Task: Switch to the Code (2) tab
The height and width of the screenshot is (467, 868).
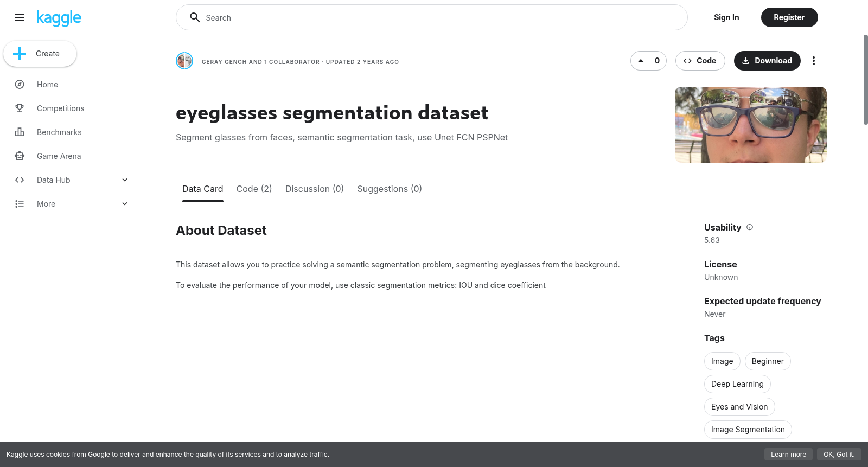Action: (x=254, y=189)
